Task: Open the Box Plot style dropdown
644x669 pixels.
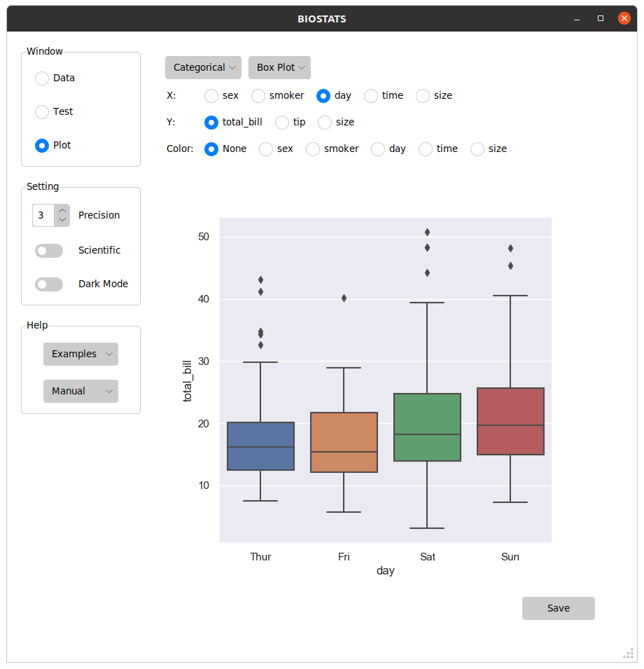Action: click(279, 67)
